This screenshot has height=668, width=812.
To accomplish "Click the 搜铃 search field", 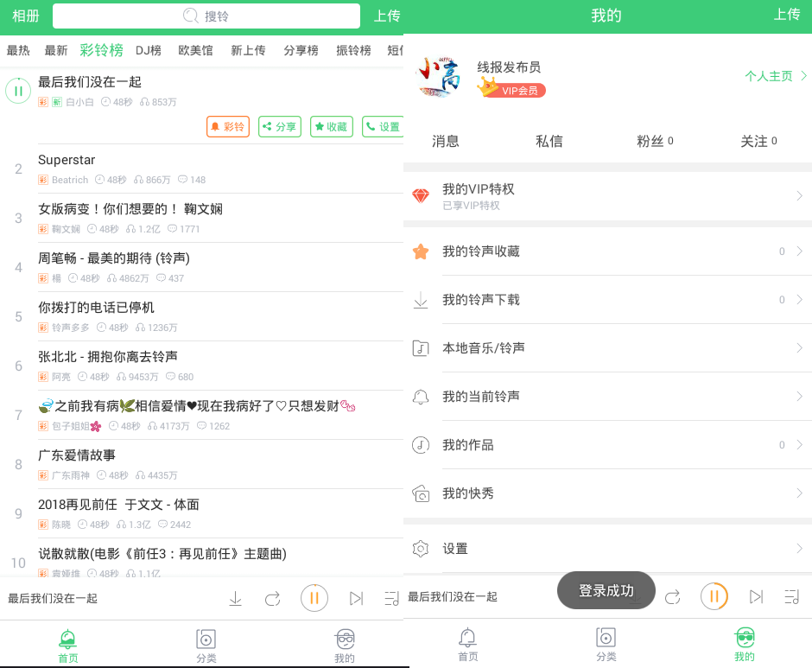I will click(206, 16).
